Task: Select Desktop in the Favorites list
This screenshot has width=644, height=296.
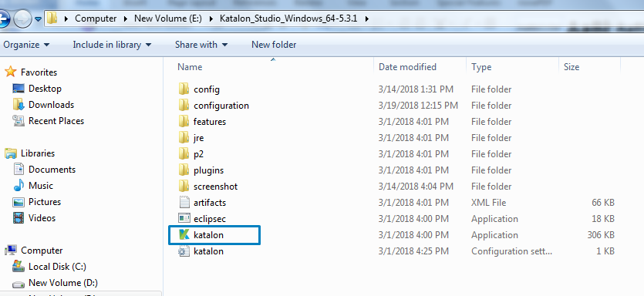Action: click(x=45, y=89)
